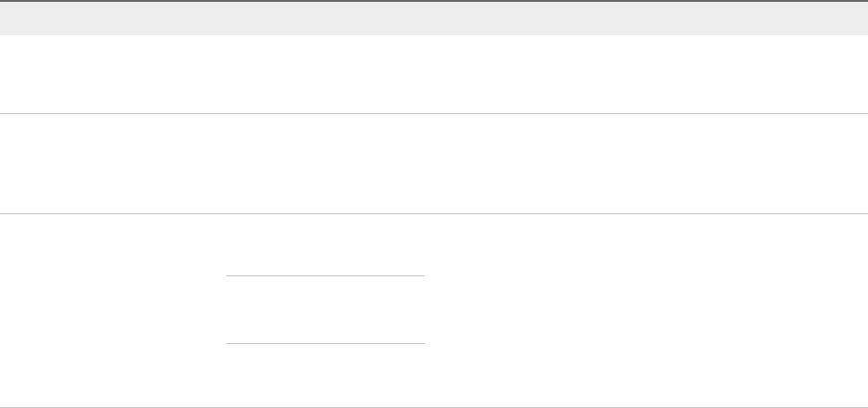Click the bottom border line of the table
The width and height of the screenshot is (868, 408).
(434, 407)
